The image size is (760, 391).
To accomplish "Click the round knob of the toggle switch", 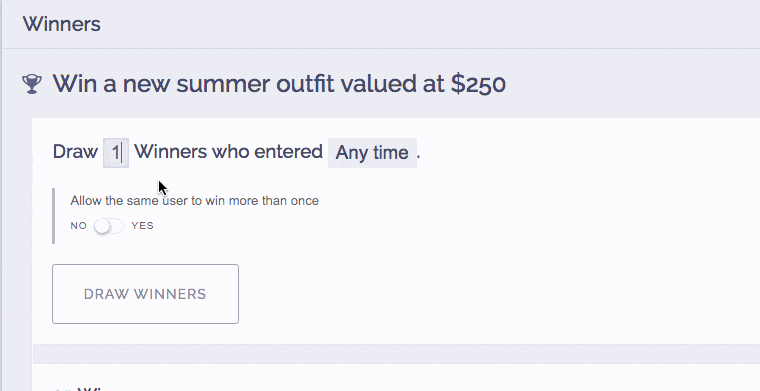I will tap(102, 226).
